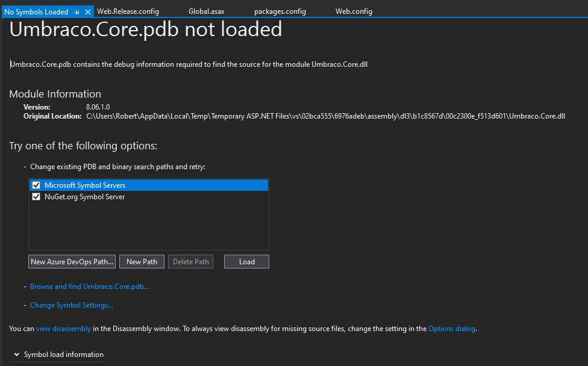Browse and find Umbraco.Core.pdb link
Screen dimensions: 588x366
point(90,287)
